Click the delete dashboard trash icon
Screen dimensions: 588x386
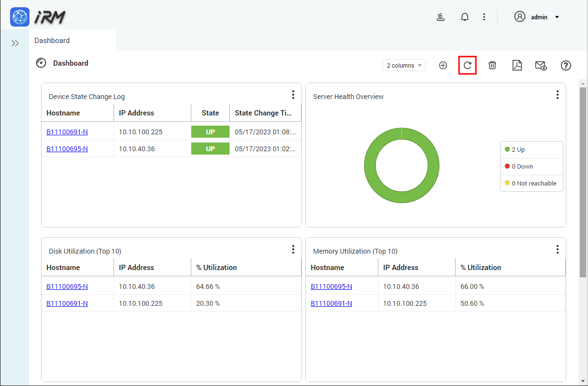(492, 65)
